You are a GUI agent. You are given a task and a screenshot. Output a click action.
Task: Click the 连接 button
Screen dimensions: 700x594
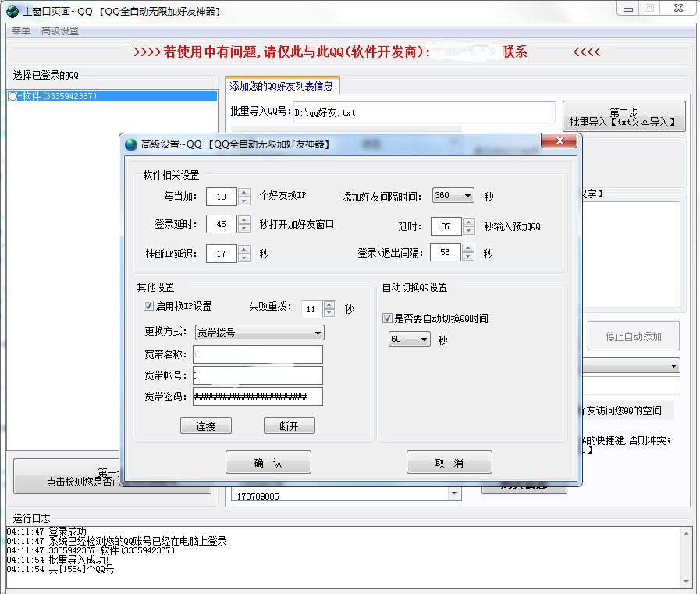206,425
